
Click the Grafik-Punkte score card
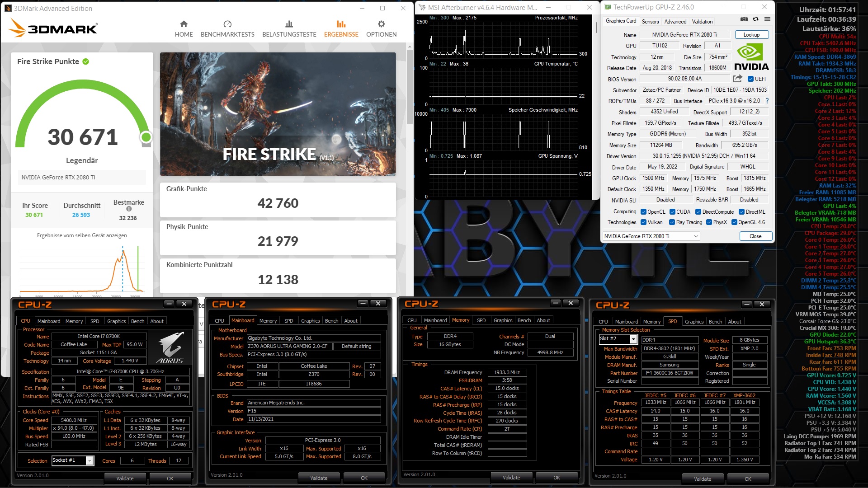[278, 200]
